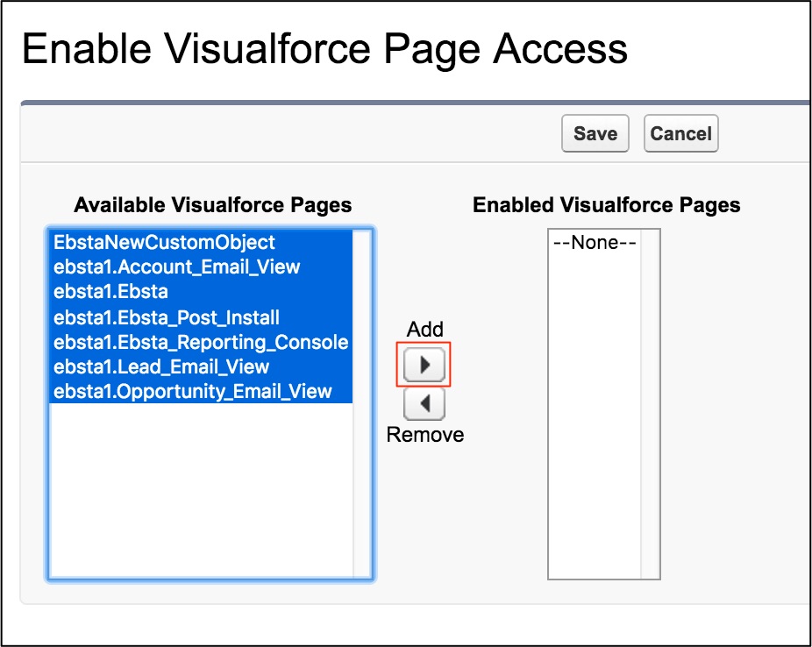812x647 pixels.
Task: Choose ebsta1.Opportunity_Email_View entry
Action: tap(193, 391)
